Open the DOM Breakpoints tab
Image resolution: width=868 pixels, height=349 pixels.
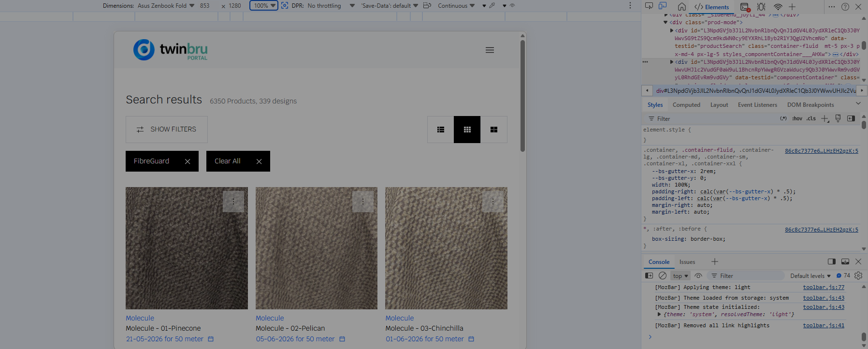point(810,105)
